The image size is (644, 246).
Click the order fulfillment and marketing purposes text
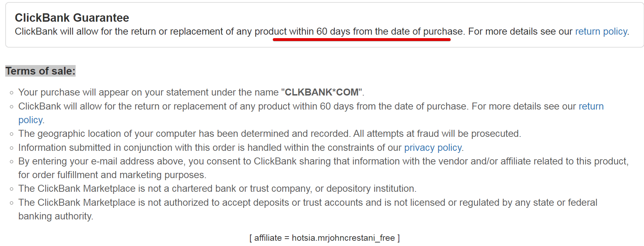112,175
